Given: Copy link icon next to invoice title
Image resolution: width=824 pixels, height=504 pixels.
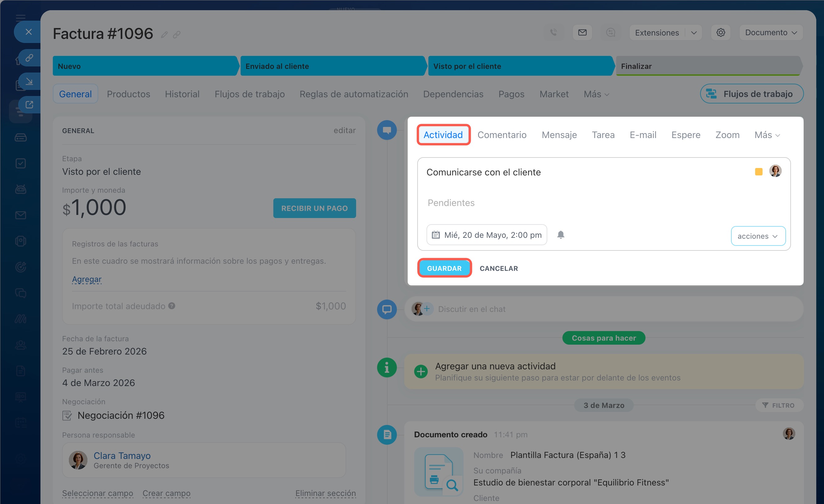Looking at the screenshot, I should tap(177, 35).
